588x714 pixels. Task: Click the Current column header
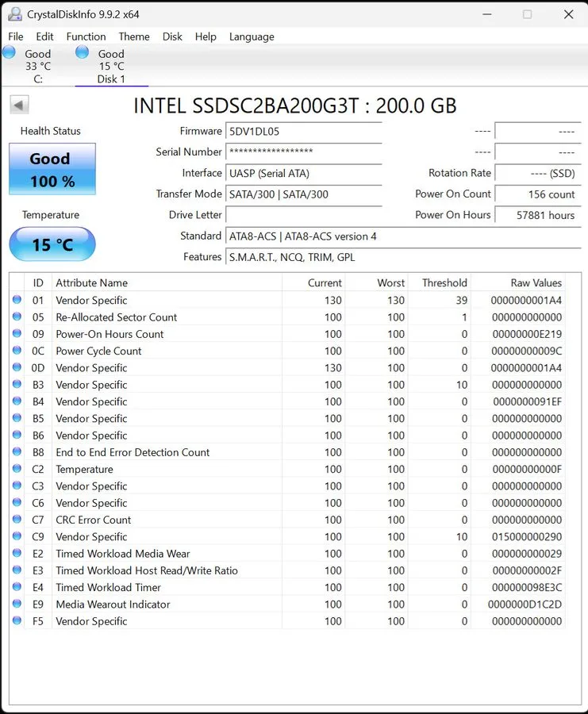pos(313,282)
